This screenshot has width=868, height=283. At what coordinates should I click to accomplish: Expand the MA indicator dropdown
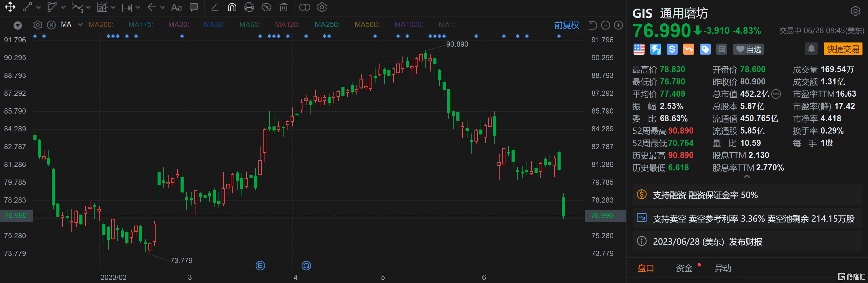[80, 24]
